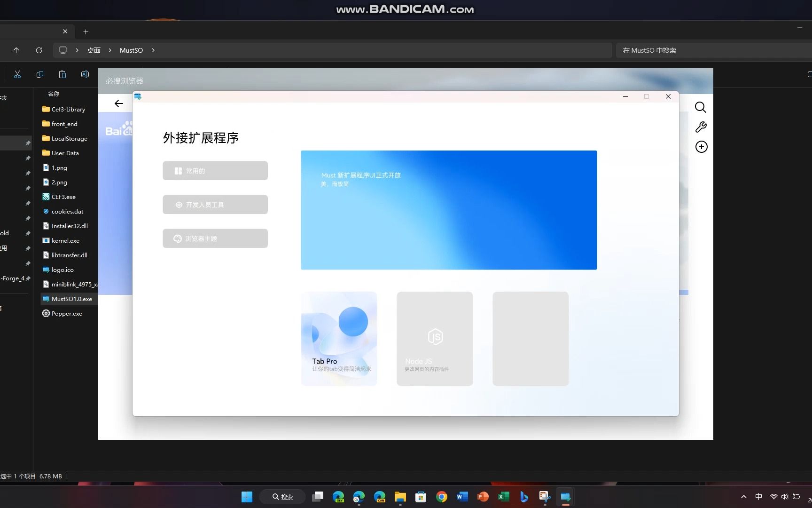
Task: Open the Node JS extension card
Action: (435, 339)
